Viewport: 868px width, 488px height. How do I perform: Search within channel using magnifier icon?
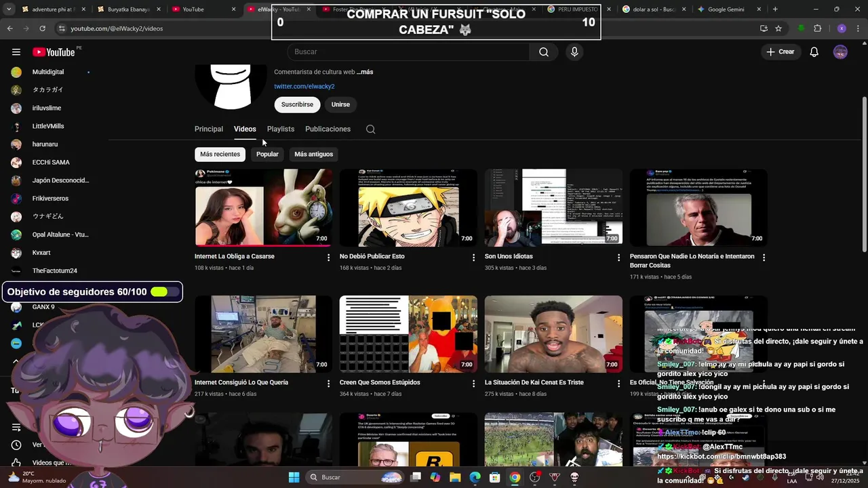(x=370, y=129)
